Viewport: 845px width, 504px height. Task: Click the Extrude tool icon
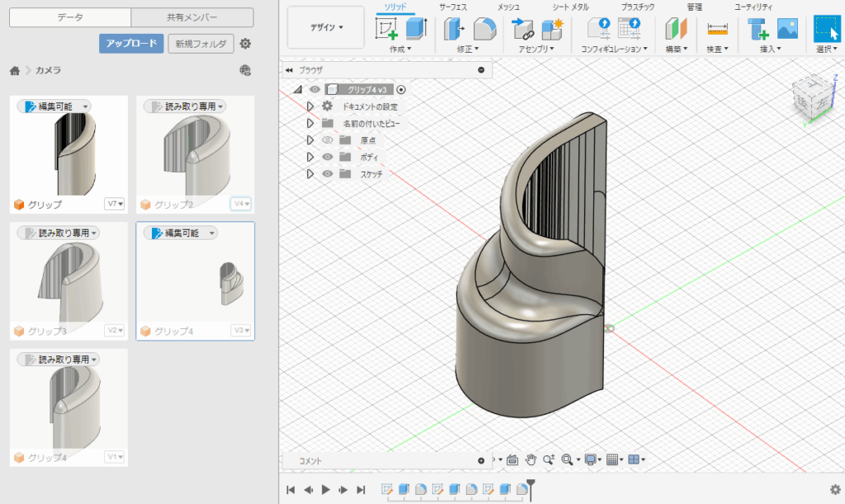tap(416, 30)
